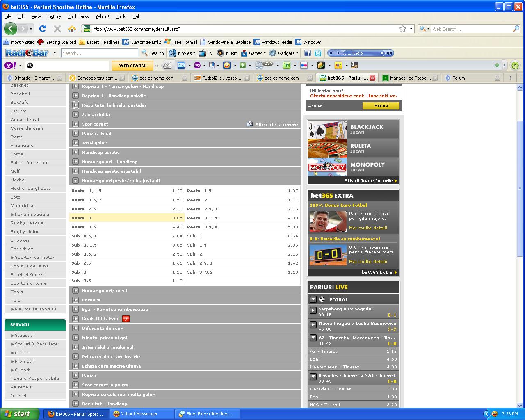Collapse Numar goluri peste/ sub ajustabil
Screen dimensions: 525x420
click(x=75, y=180)
